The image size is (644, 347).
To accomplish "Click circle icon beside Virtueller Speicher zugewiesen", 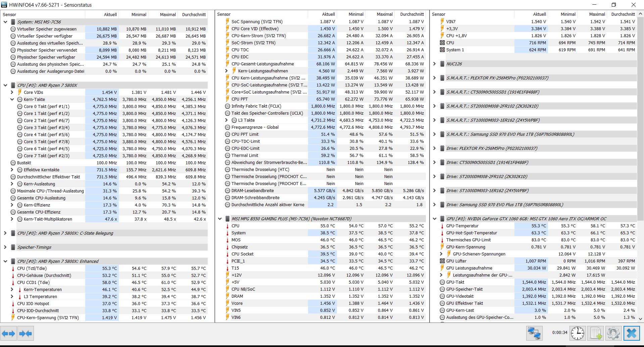I will point(13,29).
